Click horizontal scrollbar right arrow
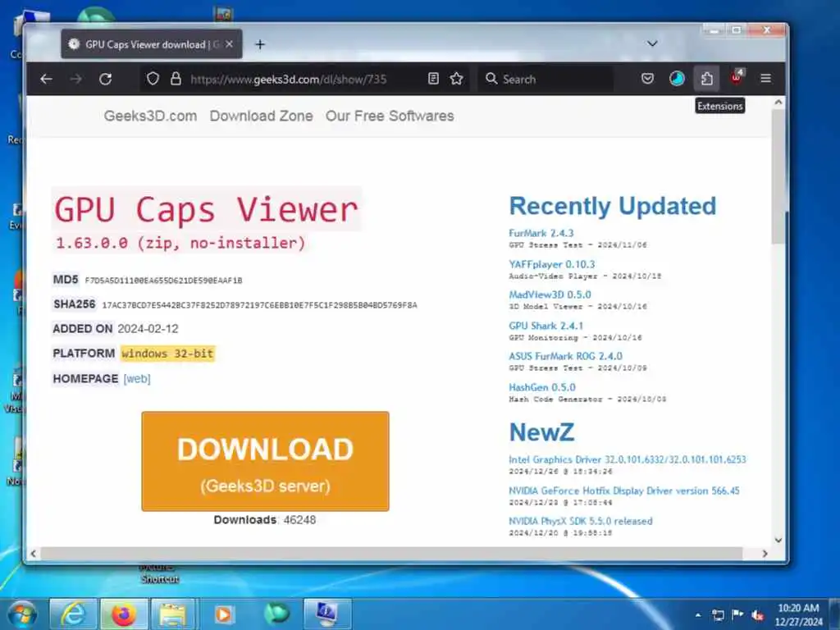 [765, 554]
